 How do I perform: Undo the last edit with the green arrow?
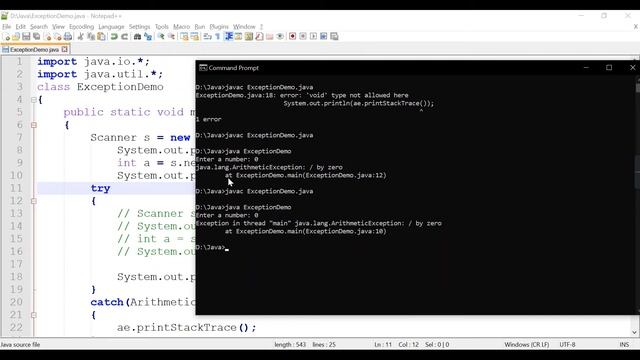(x=114, y=36)
